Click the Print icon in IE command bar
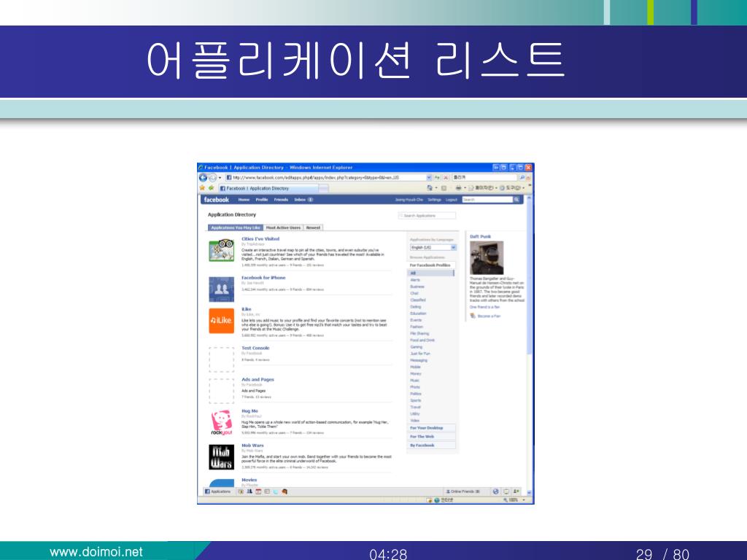The height and width of the screenshot is (560, 747). [458, 188]
